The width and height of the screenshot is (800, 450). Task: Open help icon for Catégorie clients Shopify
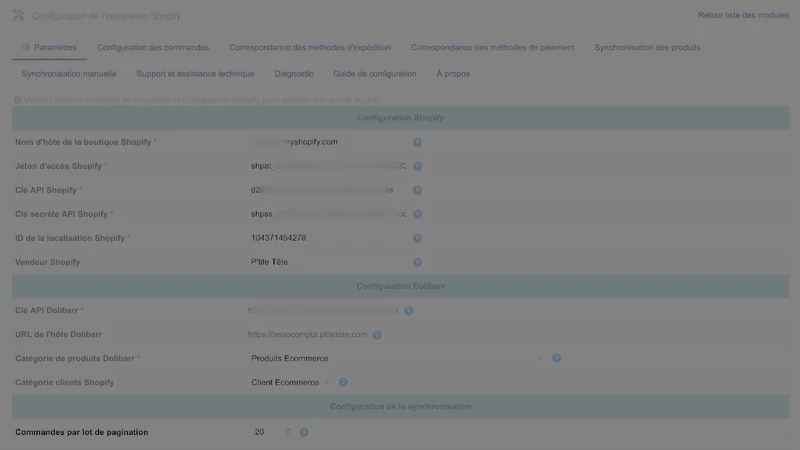(x=343, y=382)
